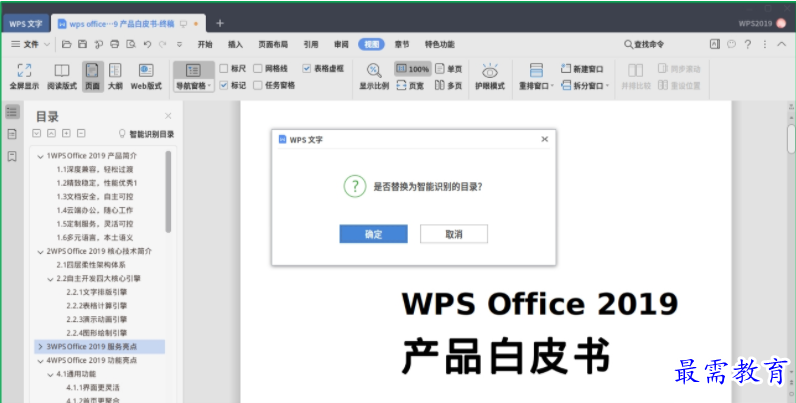Collapse 4WPS Office 2019 功能亮点 node
Viewport: 796px width, 403px height.
pyautogui.click(x=40, y=360)
